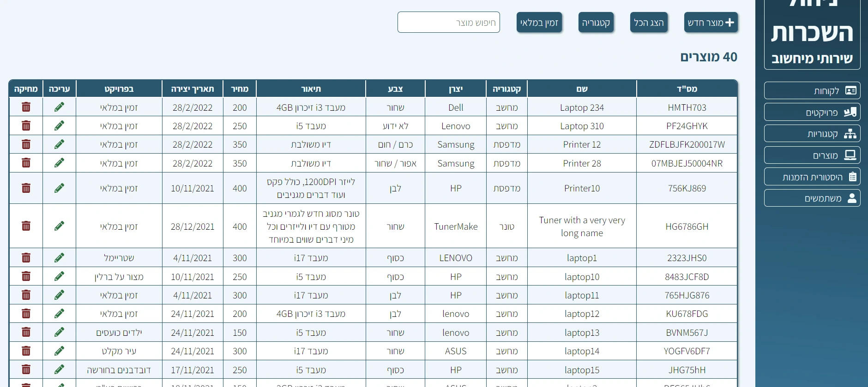Open edit pencil for Printer10 row

pos(59,188)
